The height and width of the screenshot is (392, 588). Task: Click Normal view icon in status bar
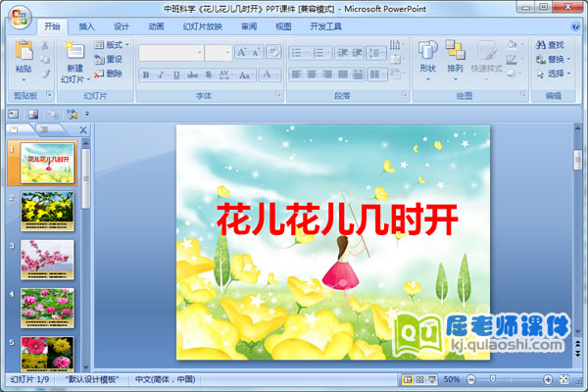click(408, 380)
